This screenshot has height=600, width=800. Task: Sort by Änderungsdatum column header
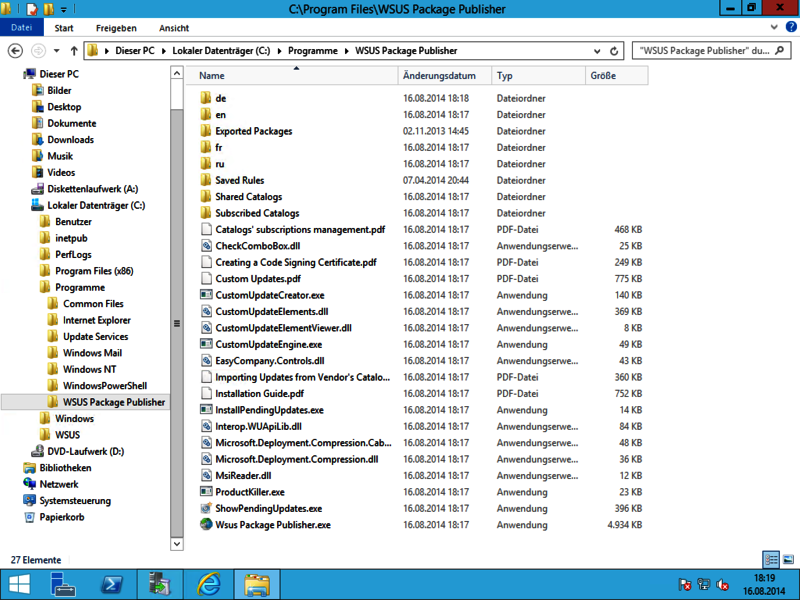444,76
